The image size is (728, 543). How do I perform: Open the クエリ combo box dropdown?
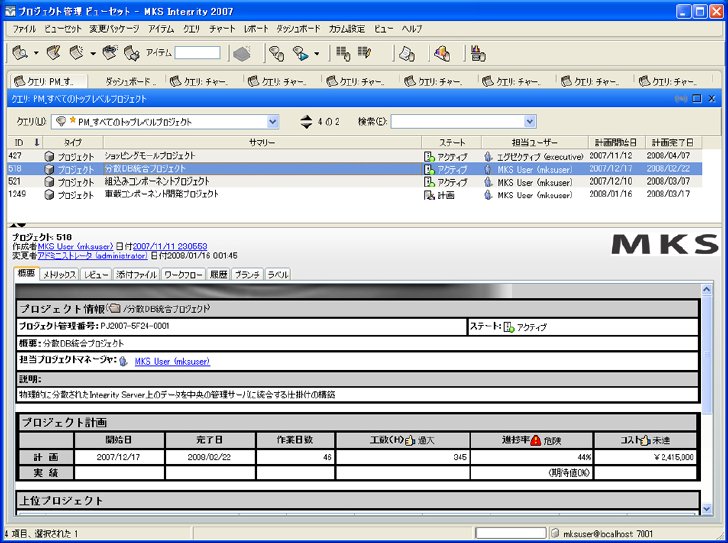click(273, 122)
